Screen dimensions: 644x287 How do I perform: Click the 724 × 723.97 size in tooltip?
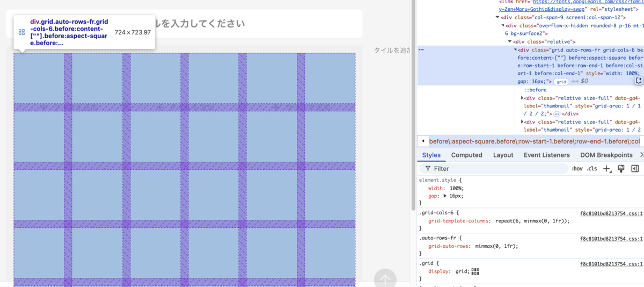click(x=133, y=32)
